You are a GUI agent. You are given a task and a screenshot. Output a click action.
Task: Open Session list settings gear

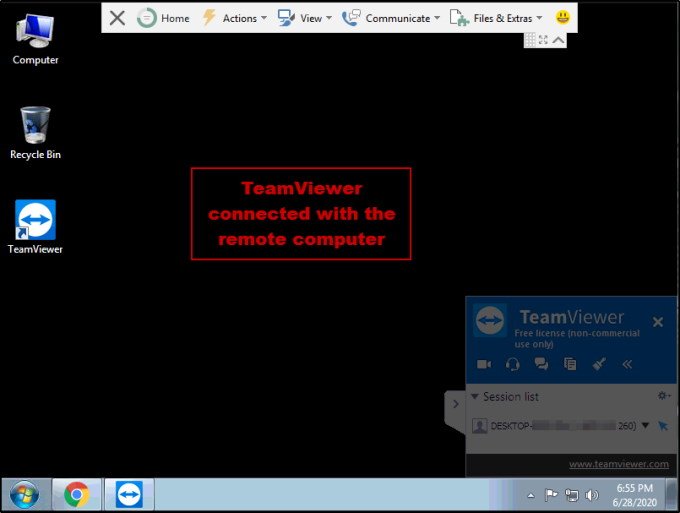pyautogui.click(x=664, y=395)
